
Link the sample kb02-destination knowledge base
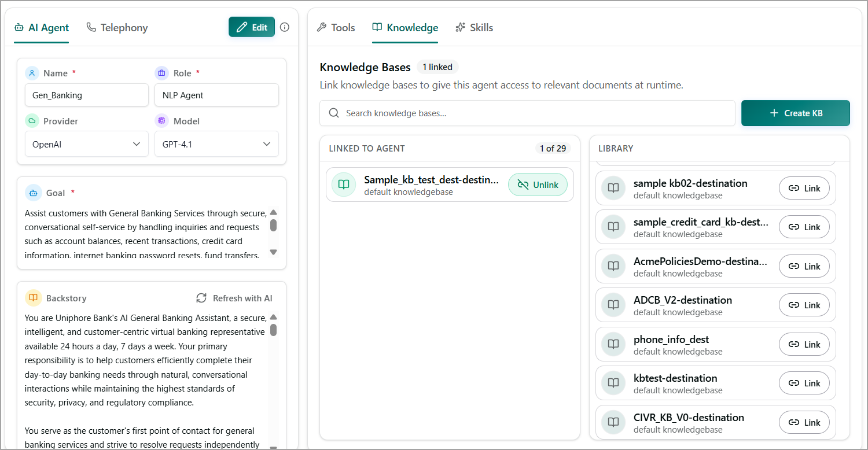coord(804,188)
